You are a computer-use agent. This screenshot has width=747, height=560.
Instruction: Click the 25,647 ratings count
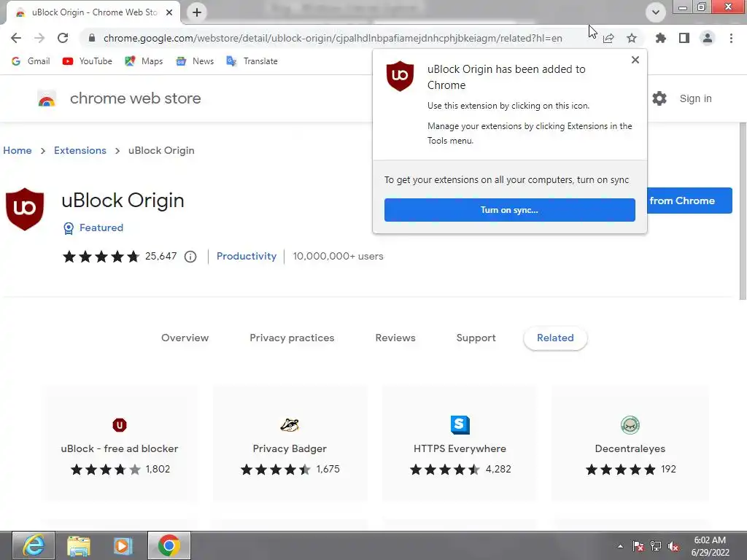point(161,256)
